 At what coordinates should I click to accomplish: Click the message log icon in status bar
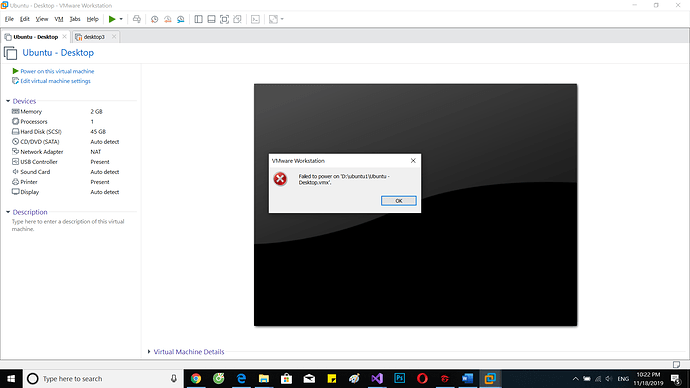(676, 364)
